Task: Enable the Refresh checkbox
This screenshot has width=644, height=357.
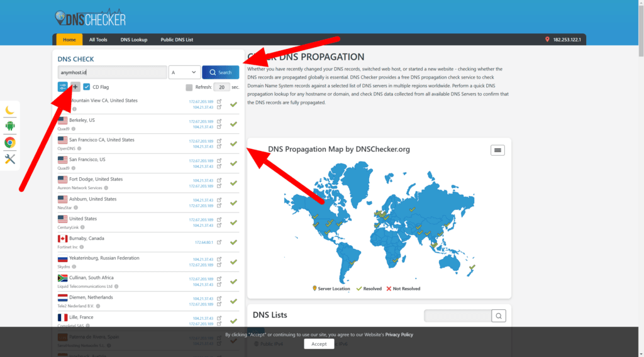Action: coord(189,87)
